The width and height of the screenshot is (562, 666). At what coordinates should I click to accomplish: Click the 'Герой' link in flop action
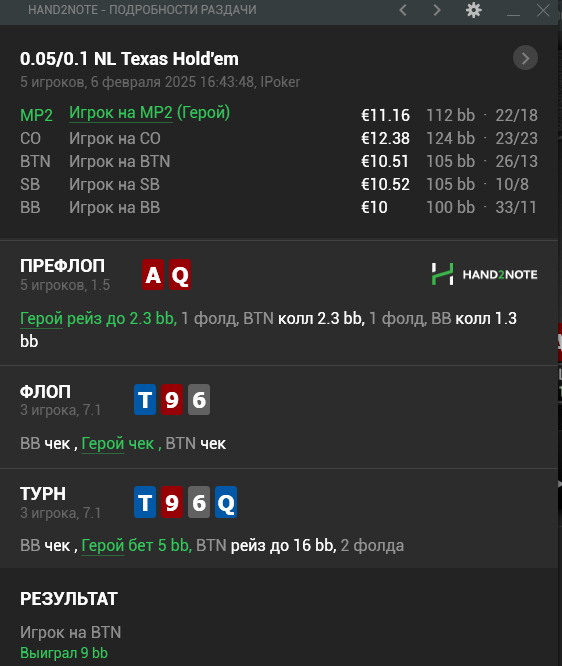pos(102,444)
